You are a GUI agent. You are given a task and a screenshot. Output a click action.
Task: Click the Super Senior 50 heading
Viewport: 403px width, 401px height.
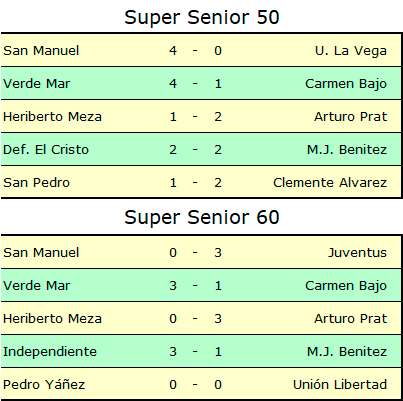click(202, 17)
